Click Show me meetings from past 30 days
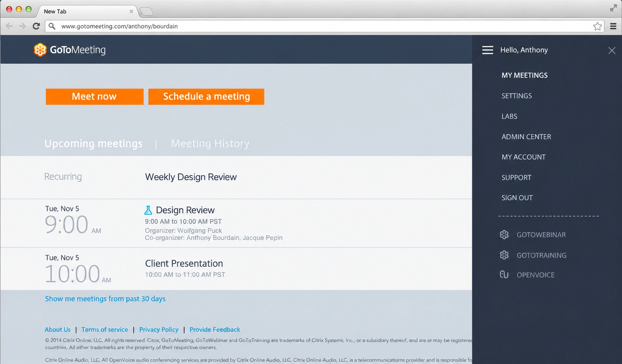The height and width of the screenshot is (364, 622). tap(105, 299)
